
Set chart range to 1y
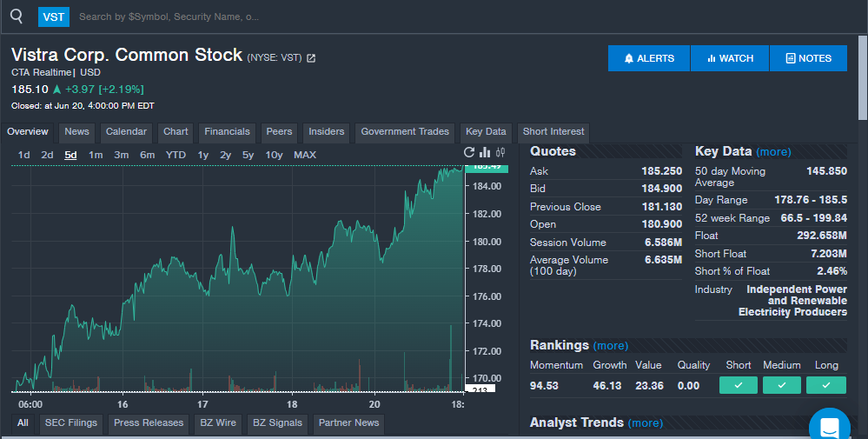point(203,155)
